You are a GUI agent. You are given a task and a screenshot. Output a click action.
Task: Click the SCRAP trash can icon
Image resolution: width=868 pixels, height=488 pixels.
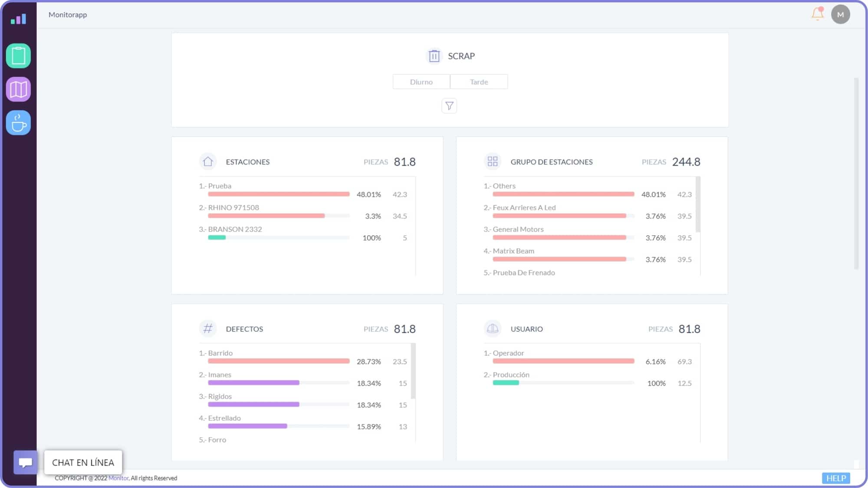tap(434, 56)
